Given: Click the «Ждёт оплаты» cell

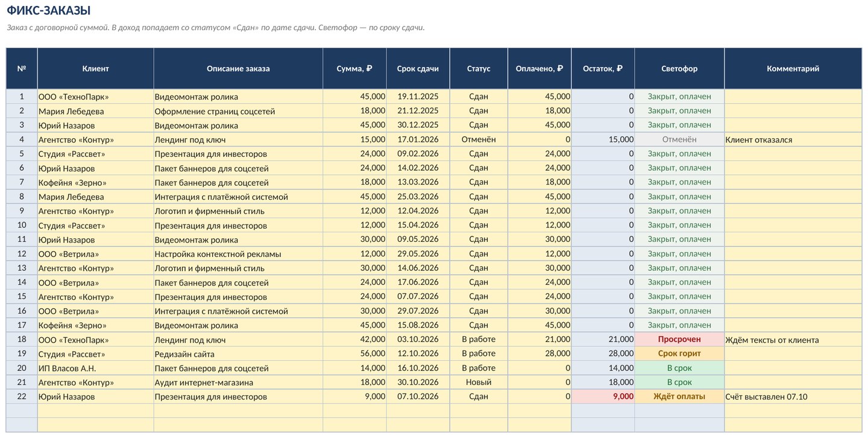Looking at the screenshot, I should tap(679, 396).
